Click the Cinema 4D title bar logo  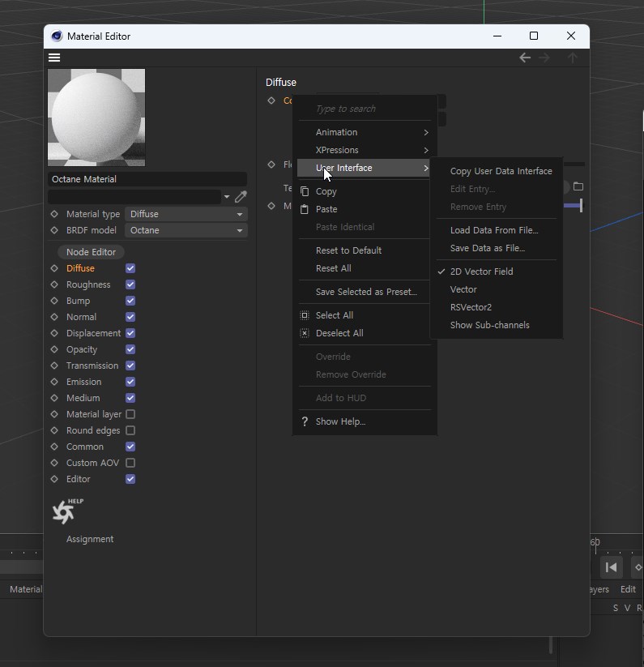pos(57,36)
